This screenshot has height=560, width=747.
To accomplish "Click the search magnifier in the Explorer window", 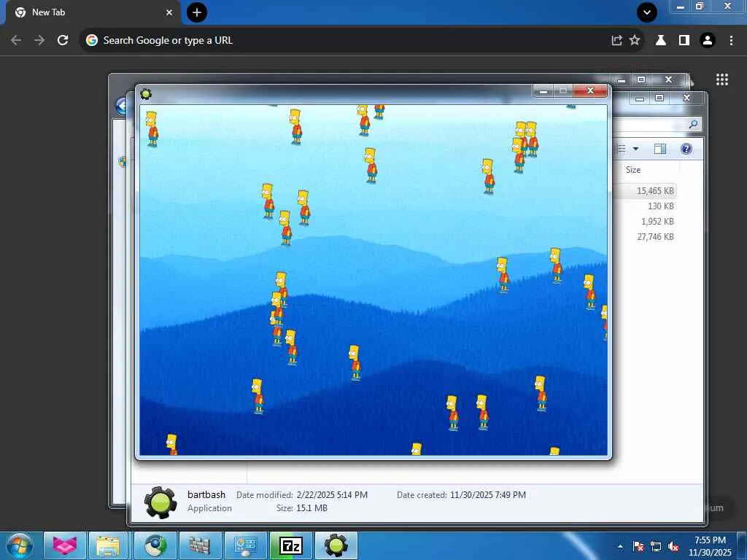I will tap(693, 124).
